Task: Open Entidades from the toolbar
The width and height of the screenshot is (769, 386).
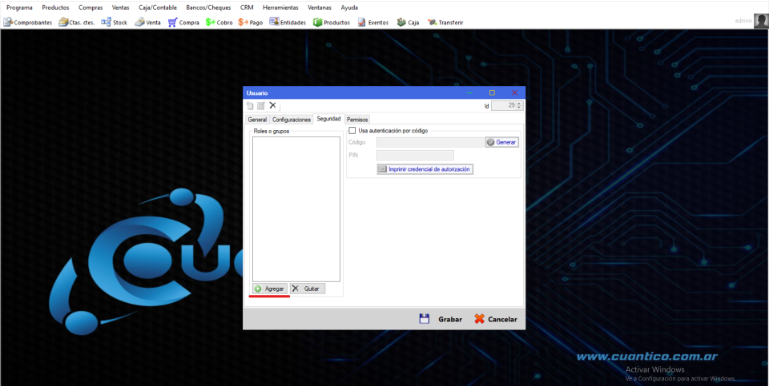Action: (x=287, y=23)
